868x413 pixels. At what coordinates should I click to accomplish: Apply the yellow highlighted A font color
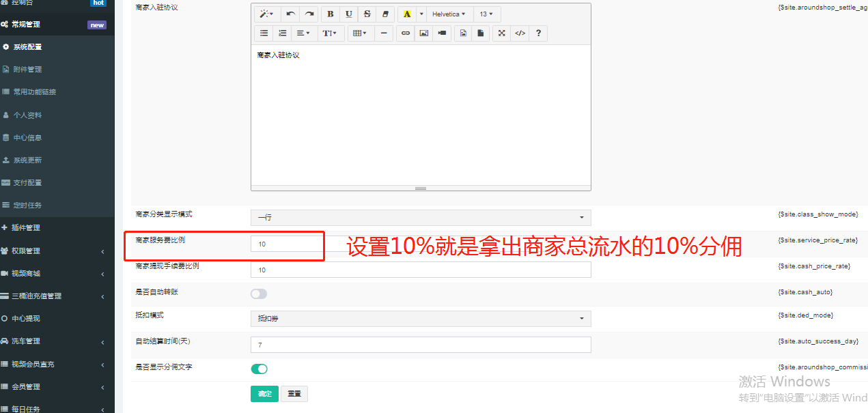pyautogui.click(x=407, y=14)
